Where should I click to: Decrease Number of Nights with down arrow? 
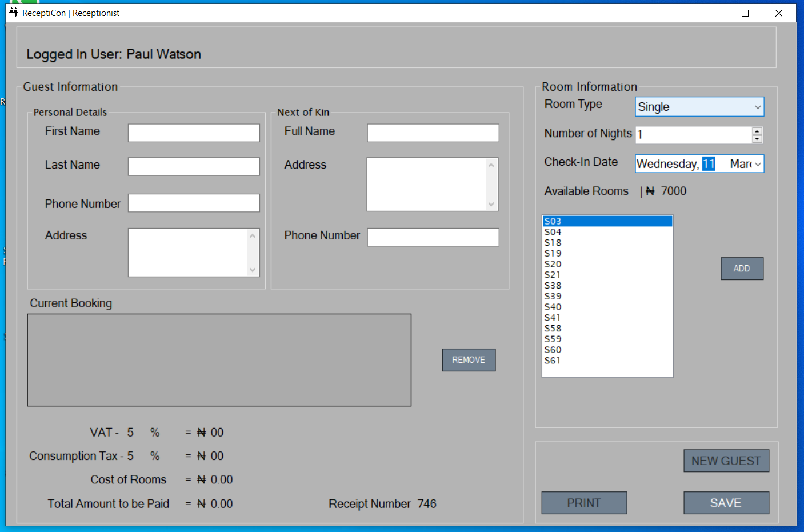(757, 139)
